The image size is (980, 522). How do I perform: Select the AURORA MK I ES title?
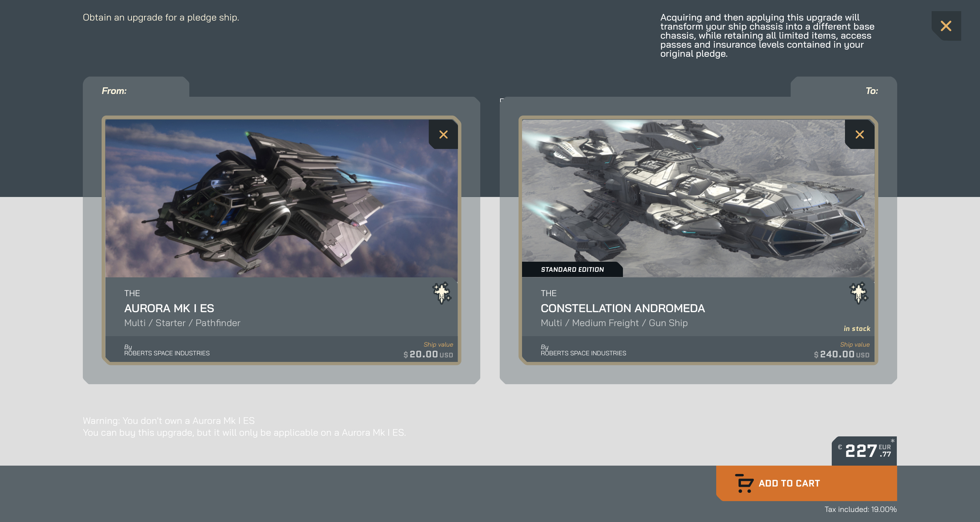(169, 308)
